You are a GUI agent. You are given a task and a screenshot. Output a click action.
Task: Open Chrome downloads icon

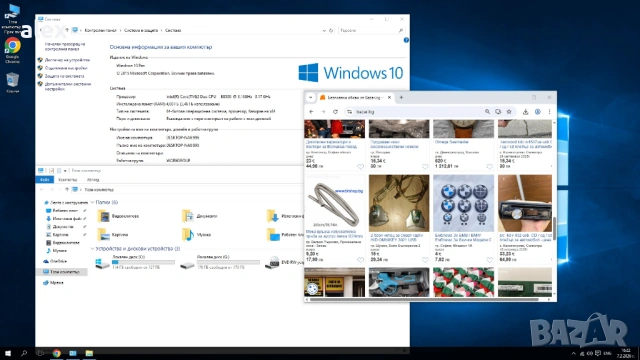point(525,111)
